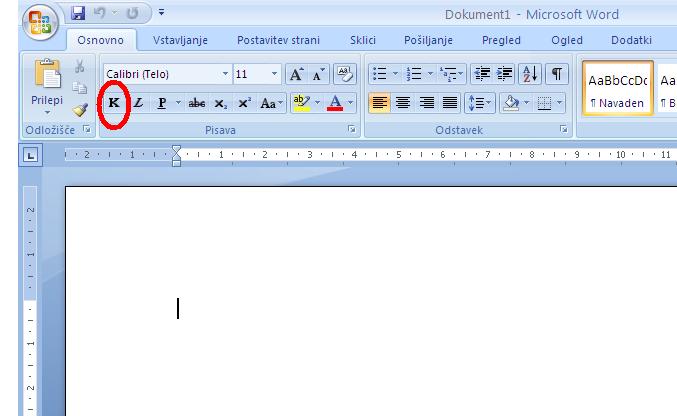Switch to the Vstavljanje tab
Viewport: 677px width, 416px height.
(x=180, y=40)
